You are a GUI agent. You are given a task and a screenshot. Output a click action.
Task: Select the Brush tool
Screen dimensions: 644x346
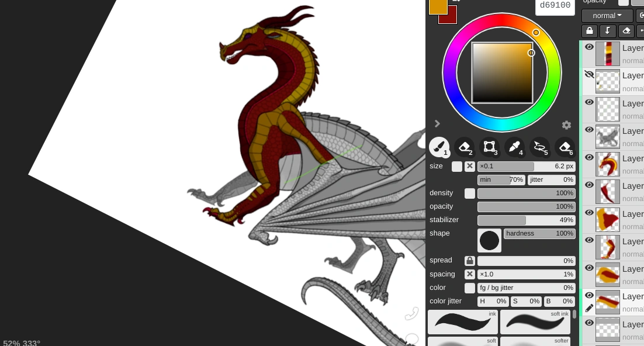439,147
